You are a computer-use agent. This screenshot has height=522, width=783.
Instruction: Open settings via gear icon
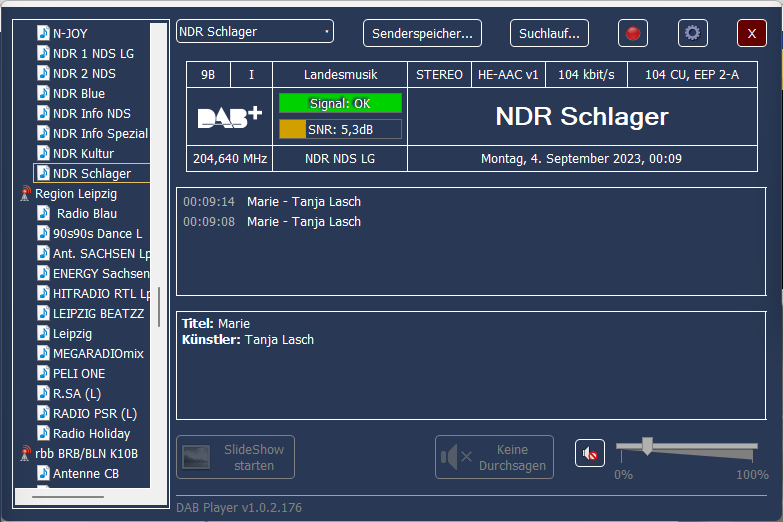(693, 33)
